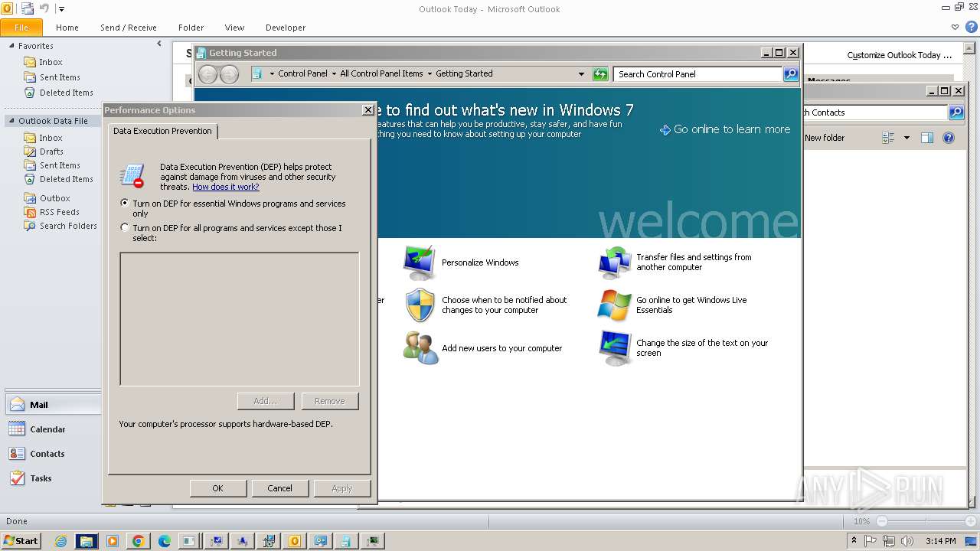Select the Drafts folder

click(51, 152)
